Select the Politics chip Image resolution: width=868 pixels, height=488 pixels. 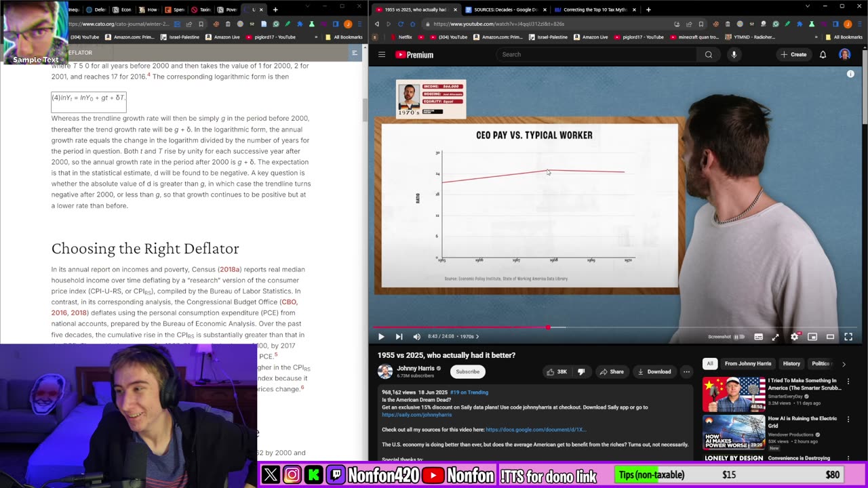821,364
